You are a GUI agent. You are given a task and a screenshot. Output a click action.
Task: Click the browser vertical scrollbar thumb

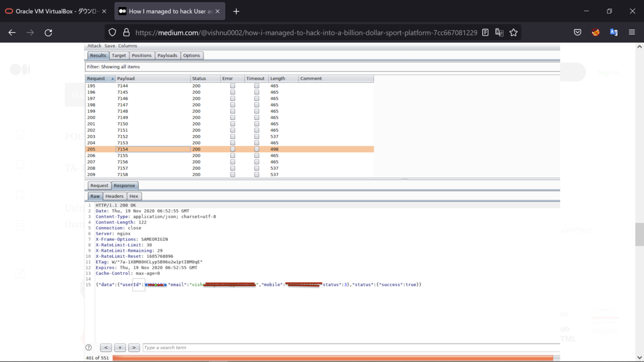pyautogui.click(x=639, y=234)
